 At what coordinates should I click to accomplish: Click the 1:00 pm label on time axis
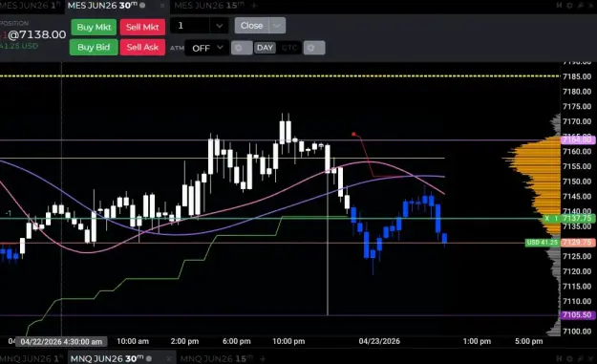pos(477,341)
